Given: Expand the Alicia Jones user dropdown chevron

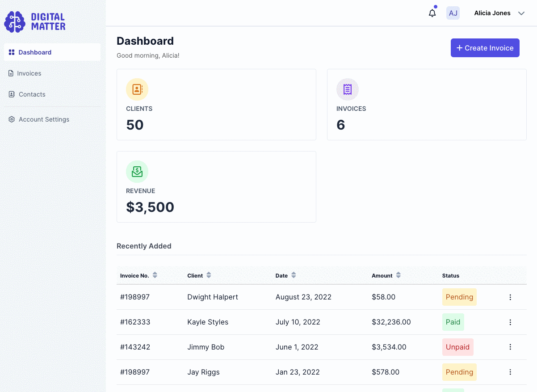Looking at the screenshot, I should (x=521, y=13).
